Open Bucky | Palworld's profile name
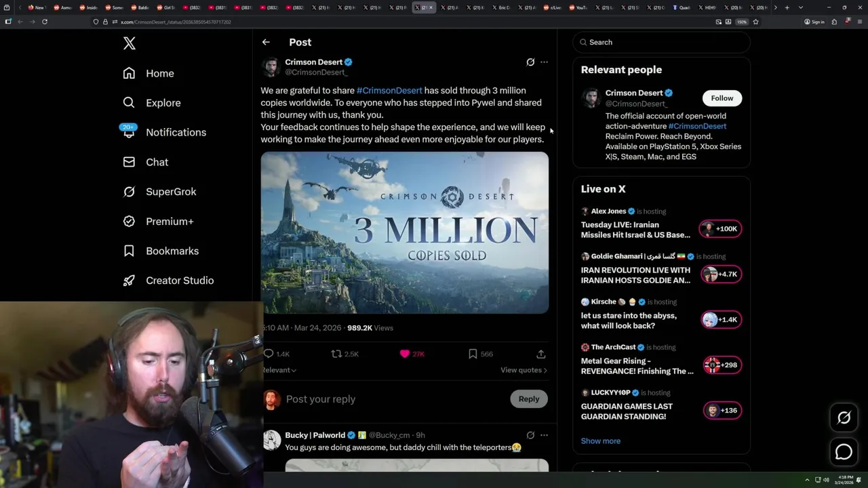The width and height of the screenshot is (868, 488). [315, 435]
